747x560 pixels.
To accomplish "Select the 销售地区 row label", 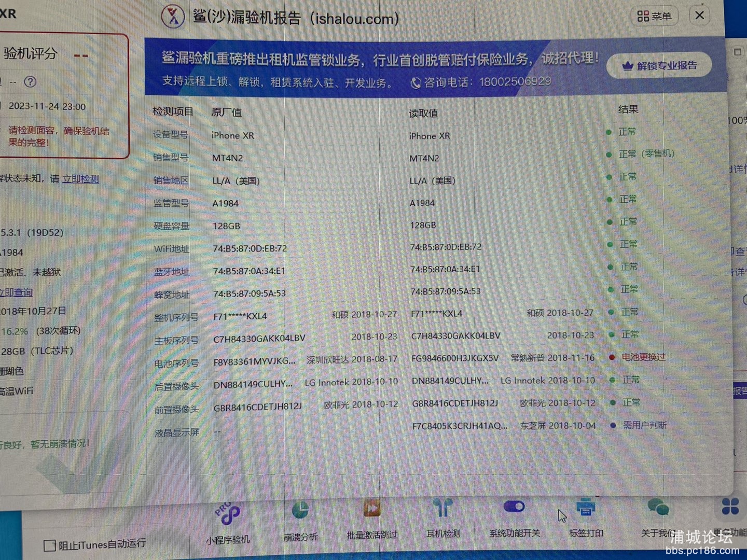I will point(171,180).
